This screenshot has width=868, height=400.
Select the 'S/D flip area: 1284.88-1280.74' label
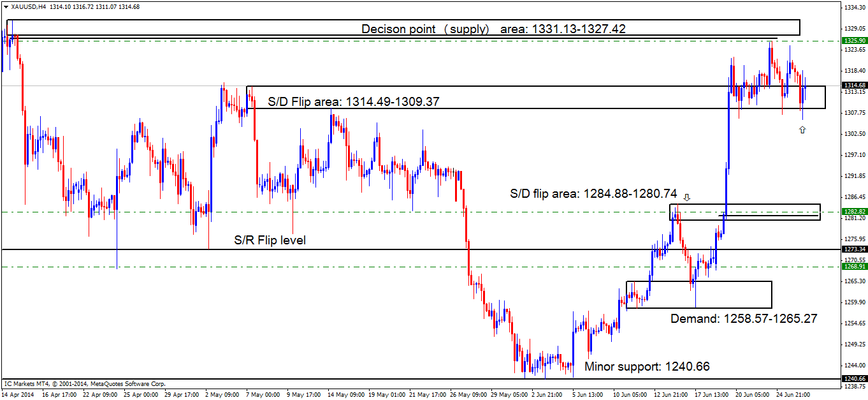click(594, 193)
